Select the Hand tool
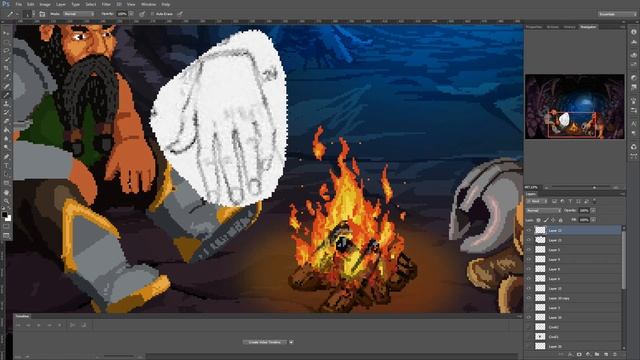Viewport: 640px width, 360px height. (6, 192)
